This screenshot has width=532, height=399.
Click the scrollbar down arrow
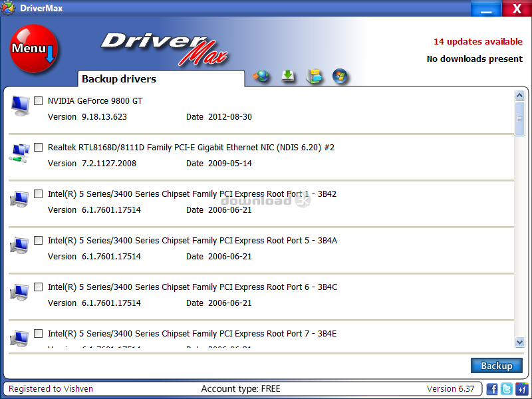pyautogui.click(x=519, y=342)
